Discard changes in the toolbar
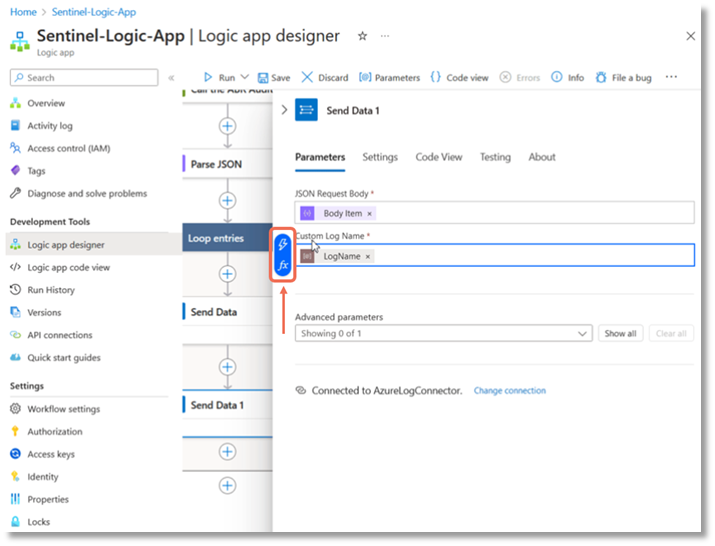715x546 pixels. click(x=325, y=78)
